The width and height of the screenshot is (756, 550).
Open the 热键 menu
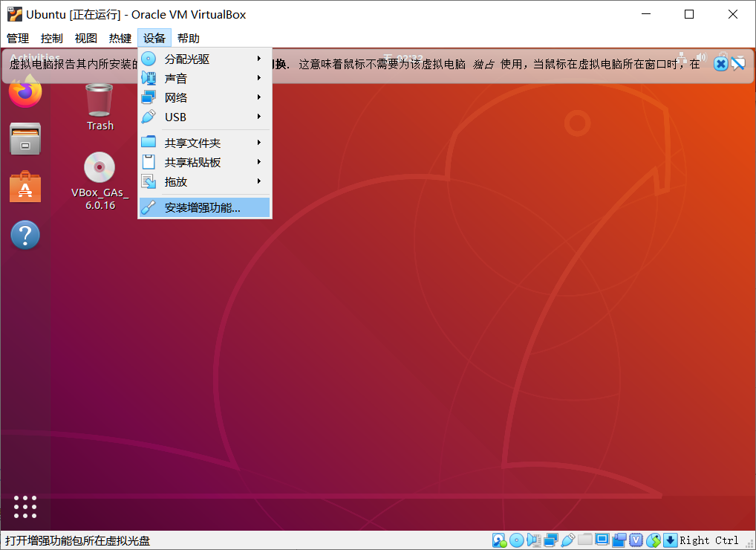120,38
